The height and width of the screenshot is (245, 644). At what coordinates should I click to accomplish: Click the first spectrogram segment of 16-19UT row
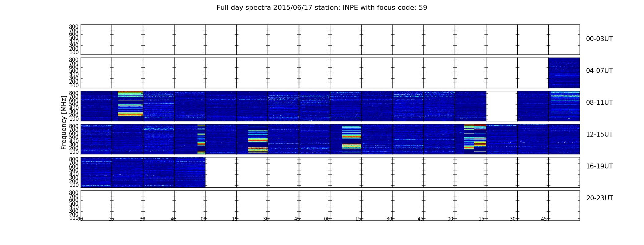point(96,172)
